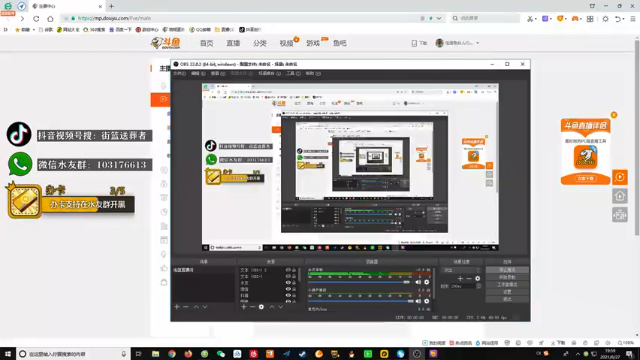Click the 设置 button in OBS controls

[x=507, y=292]
